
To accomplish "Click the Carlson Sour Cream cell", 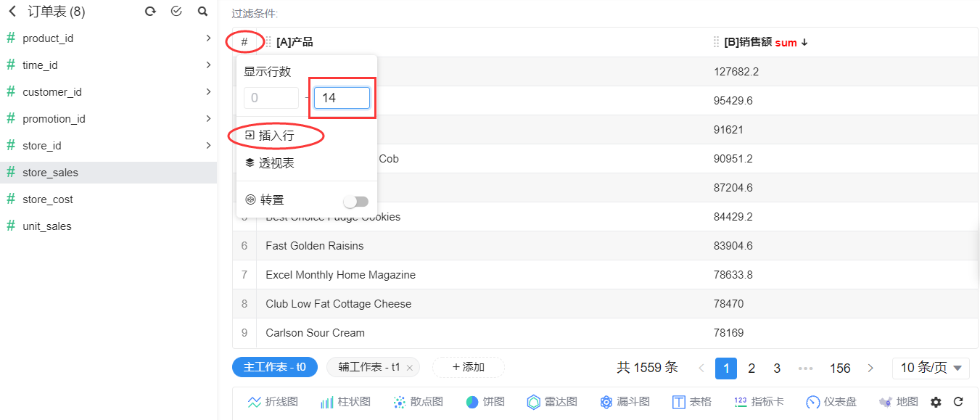I will (481, 333).
